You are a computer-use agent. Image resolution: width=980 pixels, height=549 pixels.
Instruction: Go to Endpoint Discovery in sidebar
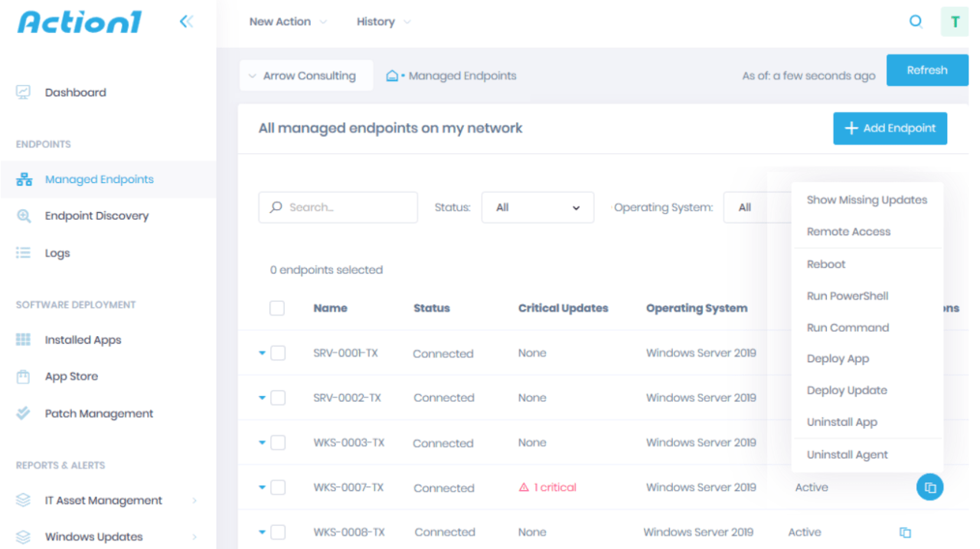(96, 216)
